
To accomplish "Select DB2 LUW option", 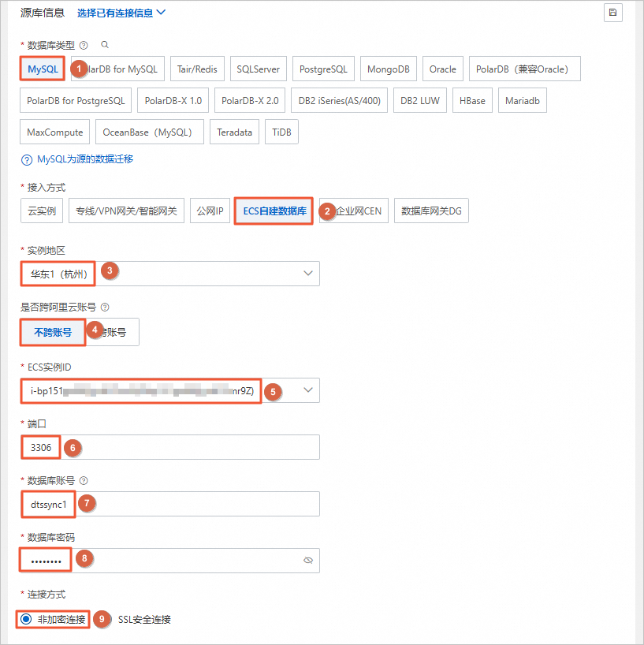I will point(420,100).
